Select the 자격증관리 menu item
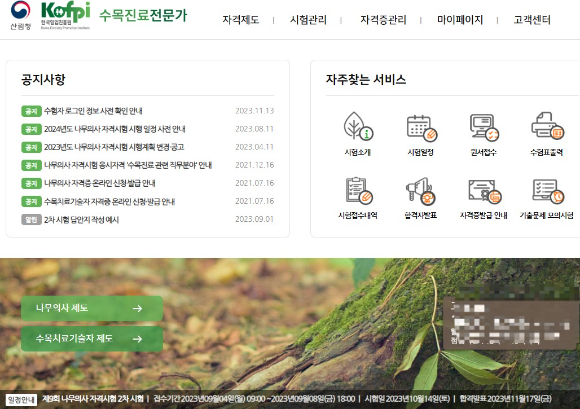This screenshot has height=409, width=580. click(384, 20)
